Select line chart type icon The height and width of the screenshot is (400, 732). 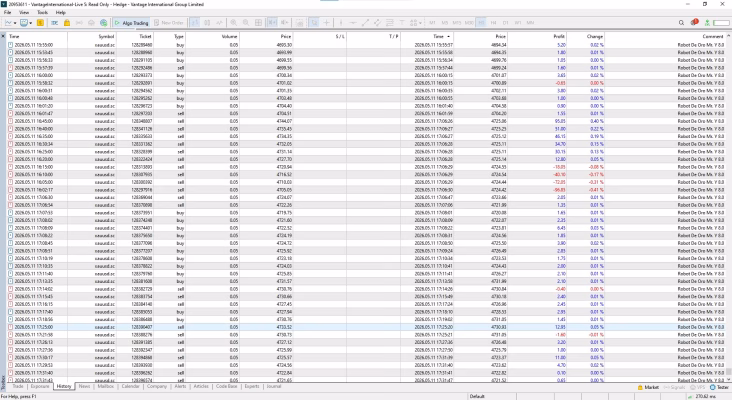point(219,22)
